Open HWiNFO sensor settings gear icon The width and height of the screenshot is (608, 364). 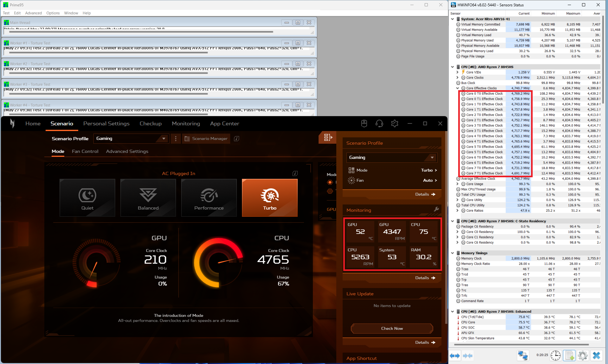[x=583, y=355]
